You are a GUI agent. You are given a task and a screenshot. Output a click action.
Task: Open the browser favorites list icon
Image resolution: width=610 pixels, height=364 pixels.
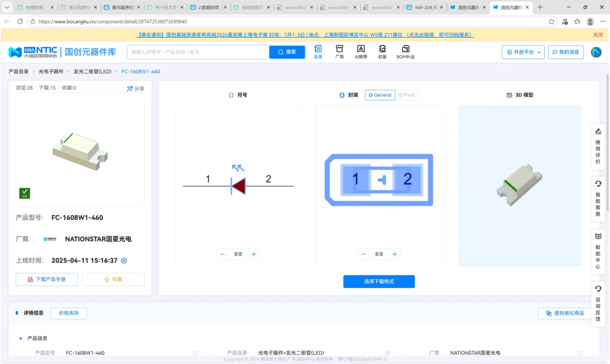[x=577, y=21]
